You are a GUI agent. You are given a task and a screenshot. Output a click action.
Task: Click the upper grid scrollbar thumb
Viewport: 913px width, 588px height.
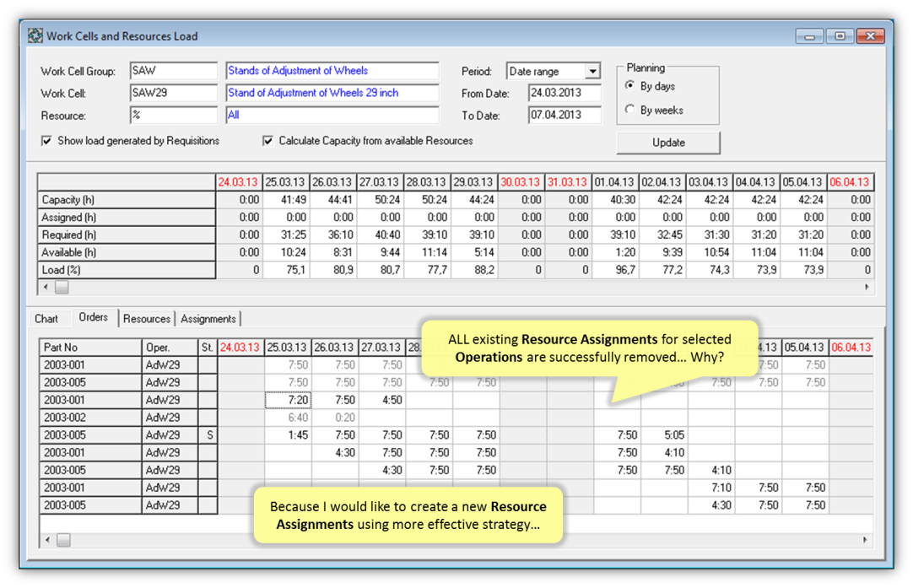point(62,287)
